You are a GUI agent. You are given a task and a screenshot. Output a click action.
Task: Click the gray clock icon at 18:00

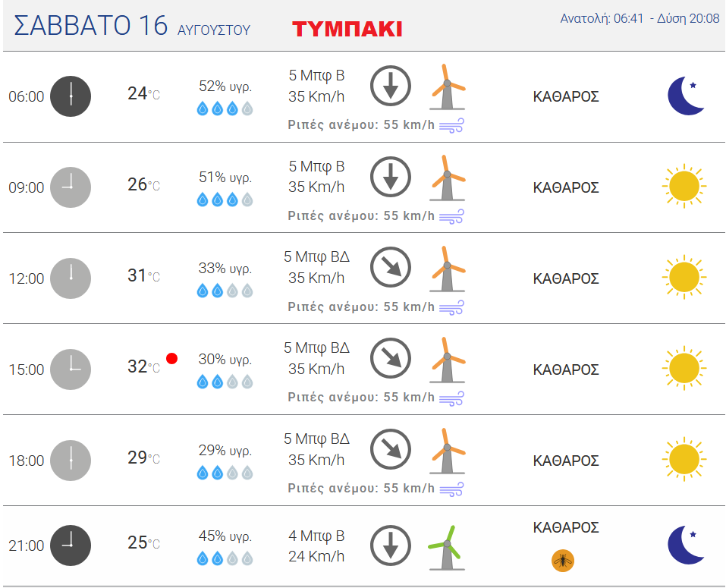point(71,461)
